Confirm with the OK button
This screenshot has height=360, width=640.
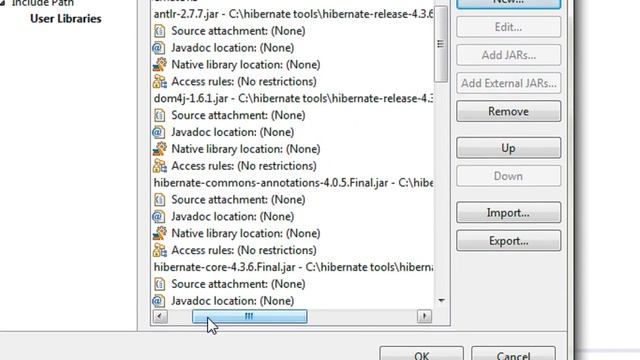[422, 354]
